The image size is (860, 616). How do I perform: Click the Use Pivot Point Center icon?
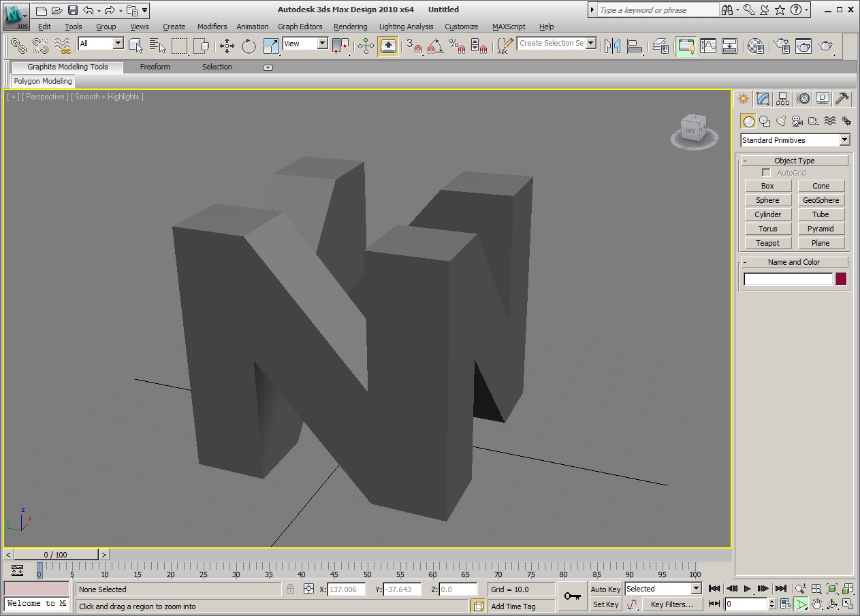pos(340,46)
